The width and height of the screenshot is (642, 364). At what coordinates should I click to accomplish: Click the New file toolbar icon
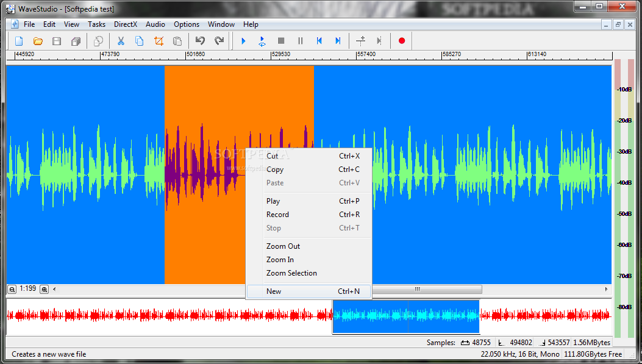[19, 41]
